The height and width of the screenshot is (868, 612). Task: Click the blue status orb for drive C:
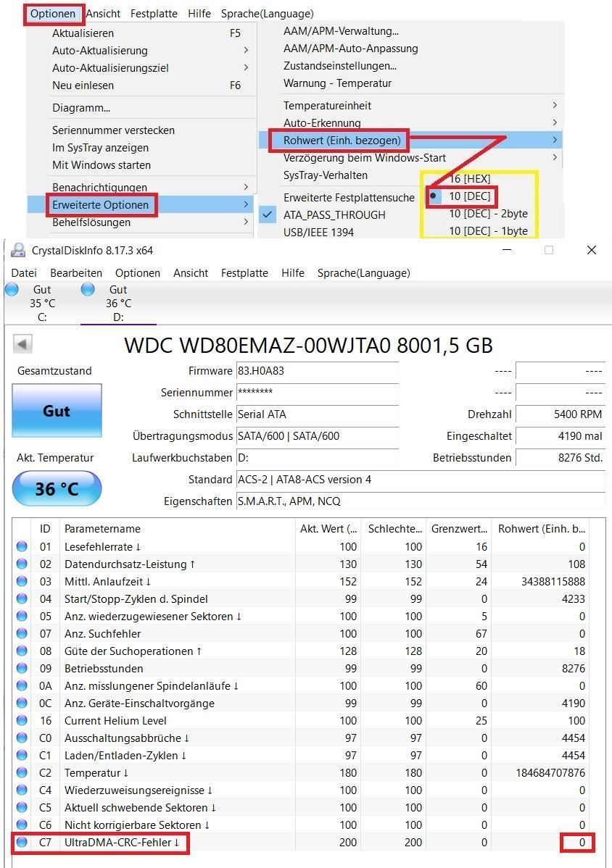pyautogui.click(x=12, y=289)
